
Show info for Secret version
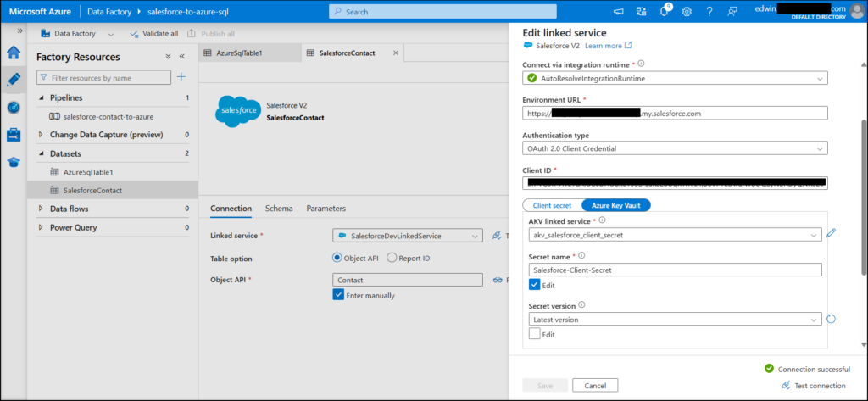coord(581,304)
